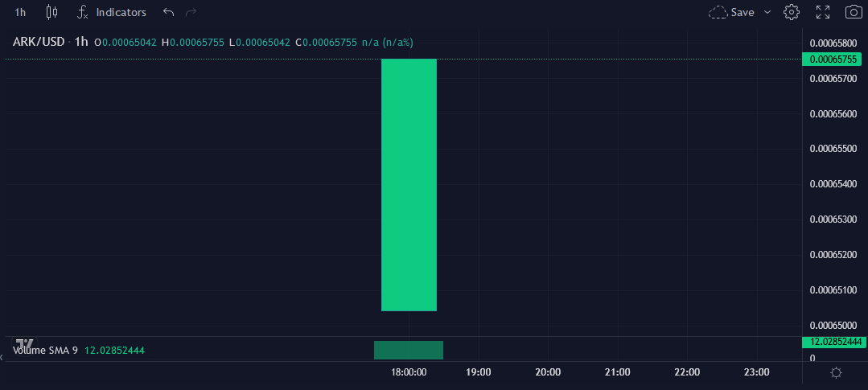Click the 18:00:00 time axis label
The image size is (868, 390).
pos(409,372)
